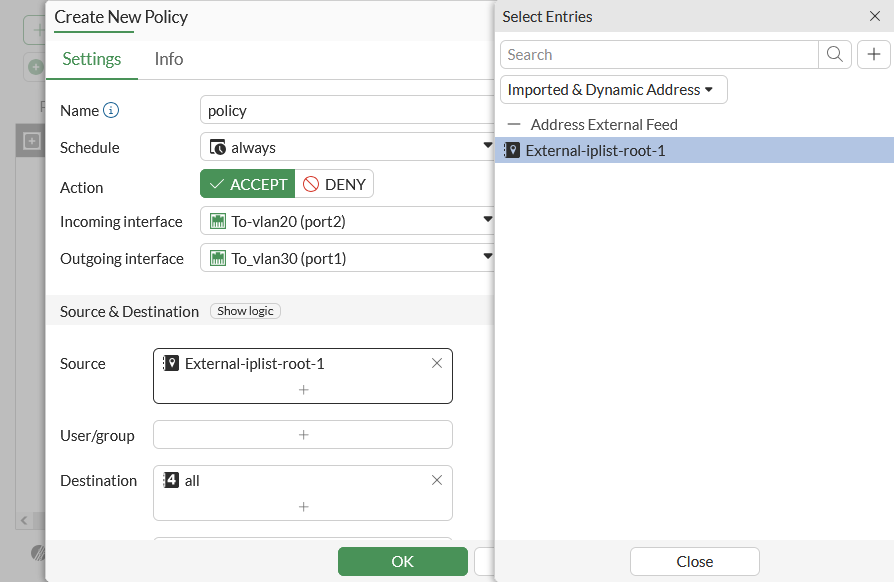Open Imported & Dynamic Address category dropdown
Screen dimensions: 894x582
coord(613,90)
